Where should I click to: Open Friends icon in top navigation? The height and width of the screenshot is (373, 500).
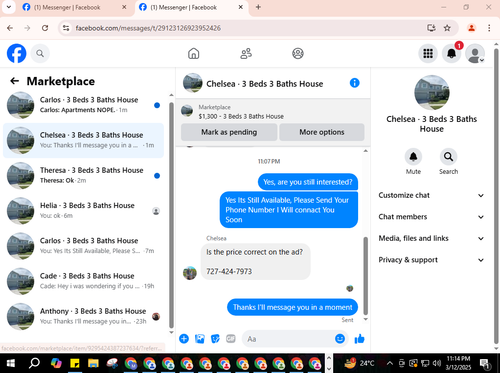click(x=246, y=53)
